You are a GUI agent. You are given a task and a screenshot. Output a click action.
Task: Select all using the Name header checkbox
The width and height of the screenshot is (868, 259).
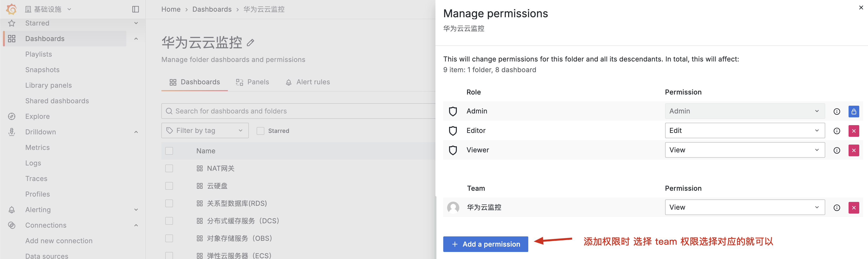169,151
